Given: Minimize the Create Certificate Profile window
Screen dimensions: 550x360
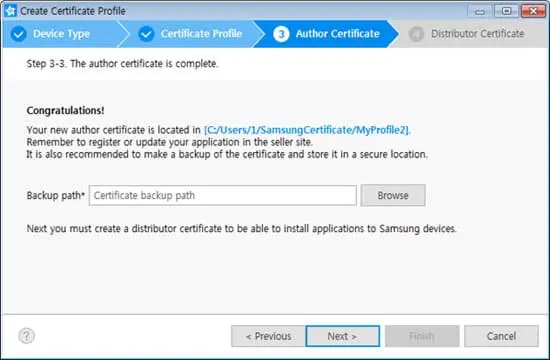Looking at the screenshot, I should click(480, 11).
